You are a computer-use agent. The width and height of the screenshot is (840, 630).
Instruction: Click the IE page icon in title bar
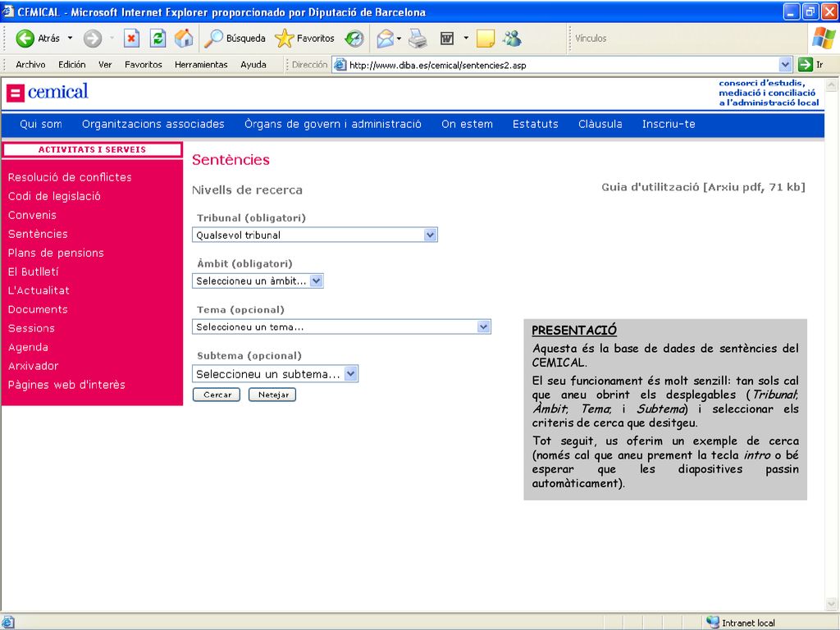tap(7, 11)
